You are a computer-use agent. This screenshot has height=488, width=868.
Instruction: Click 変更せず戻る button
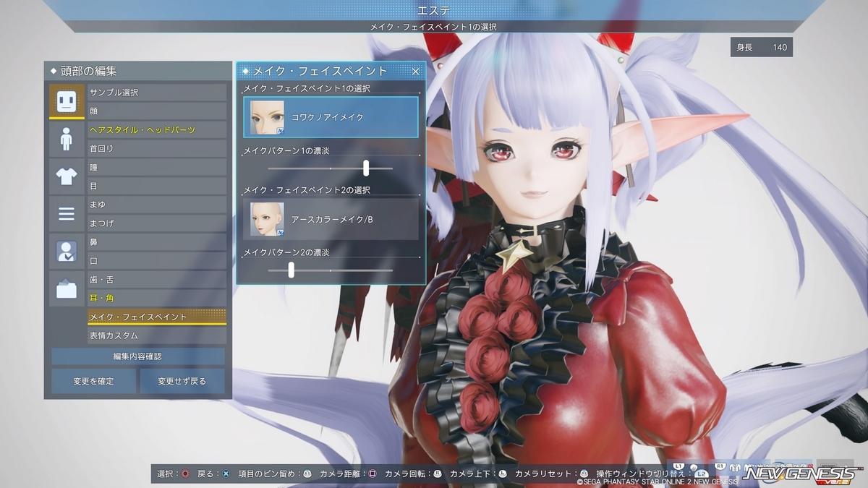pos(182,381)
